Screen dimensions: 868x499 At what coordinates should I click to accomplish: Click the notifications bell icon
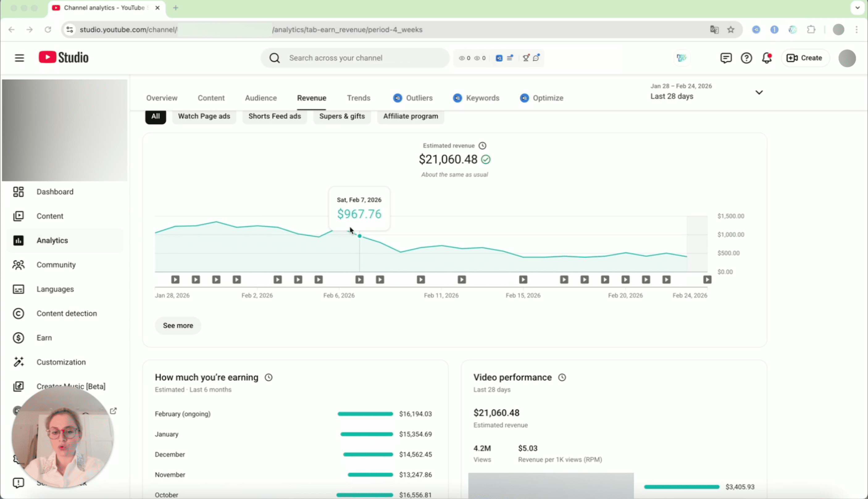click(767, 58)
